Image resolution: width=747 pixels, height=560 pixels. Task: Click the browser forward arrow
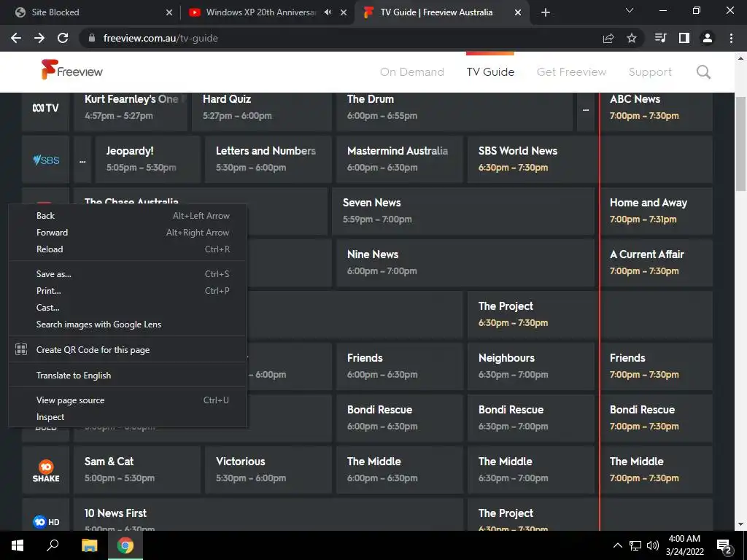pyautogui.click(x=39, y=38)
